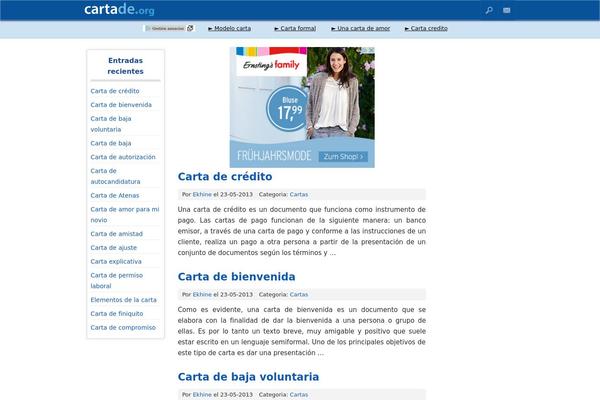This screenshot has width=600, height=400.
Task: Select 'Carta de Atenas' in sidebar
Action: (x=114, y=195)
